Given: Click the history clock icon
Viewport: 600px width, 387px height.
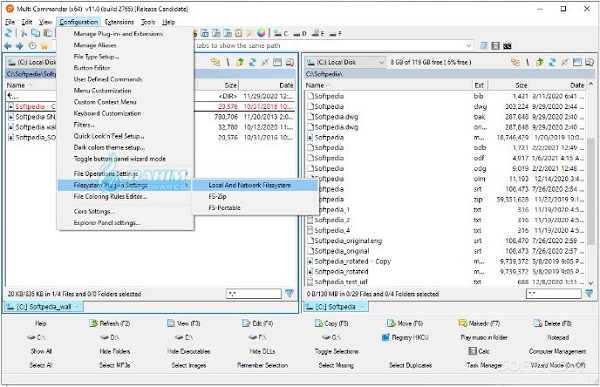Looking at the screenshot, I should (x=33, y=46).
